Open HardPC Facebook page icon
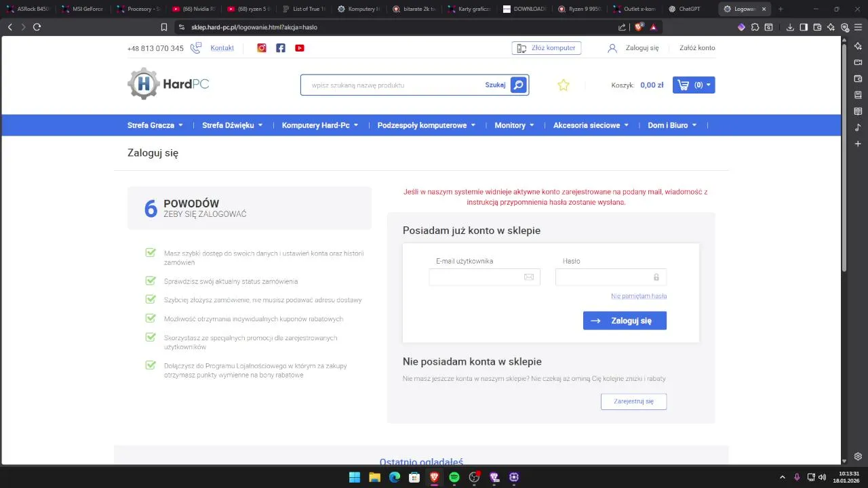This screenshot has height=488, width=868. coord(281,48)
